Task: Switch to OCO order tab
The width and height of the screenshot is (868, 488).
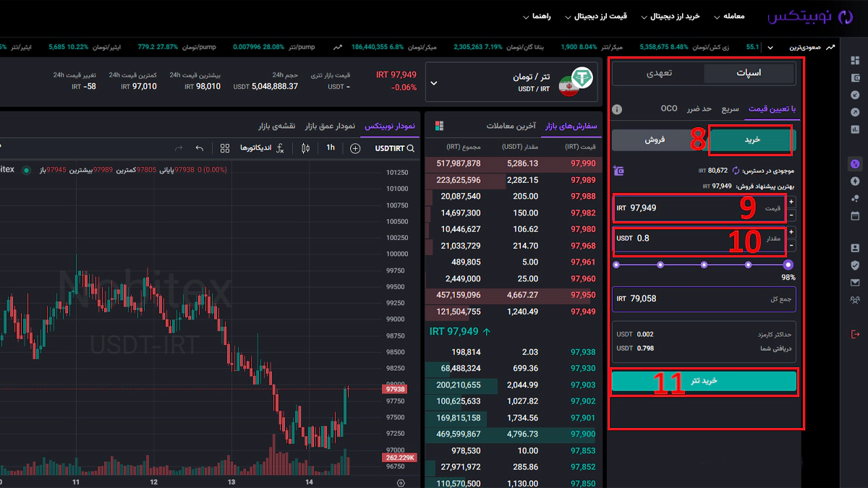Action: point(669,108)
